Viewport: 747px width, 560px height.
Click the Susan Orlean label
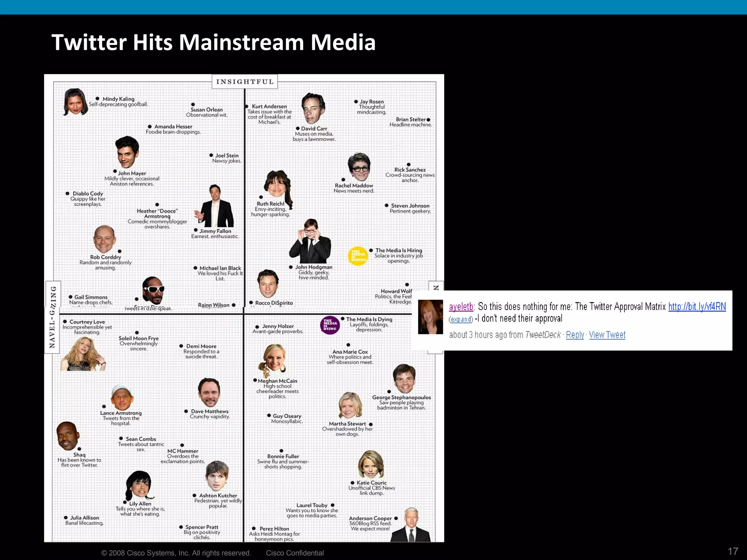(x=206, y=110)
